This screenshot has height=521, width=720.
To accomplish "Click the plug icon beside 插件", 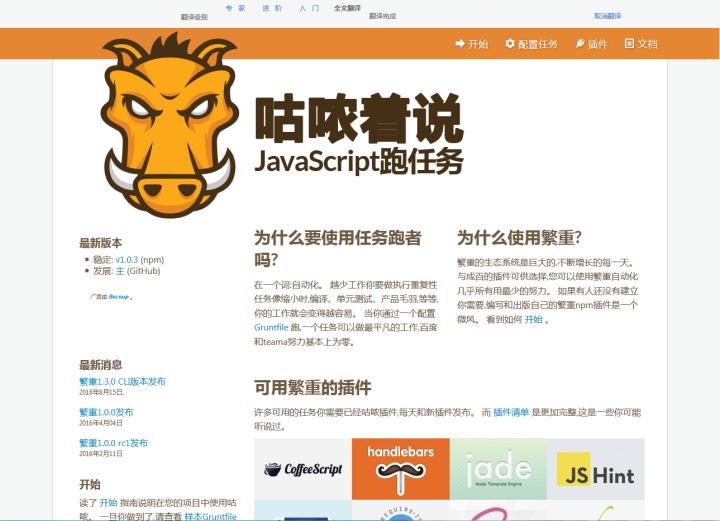I will coord(580,44).
